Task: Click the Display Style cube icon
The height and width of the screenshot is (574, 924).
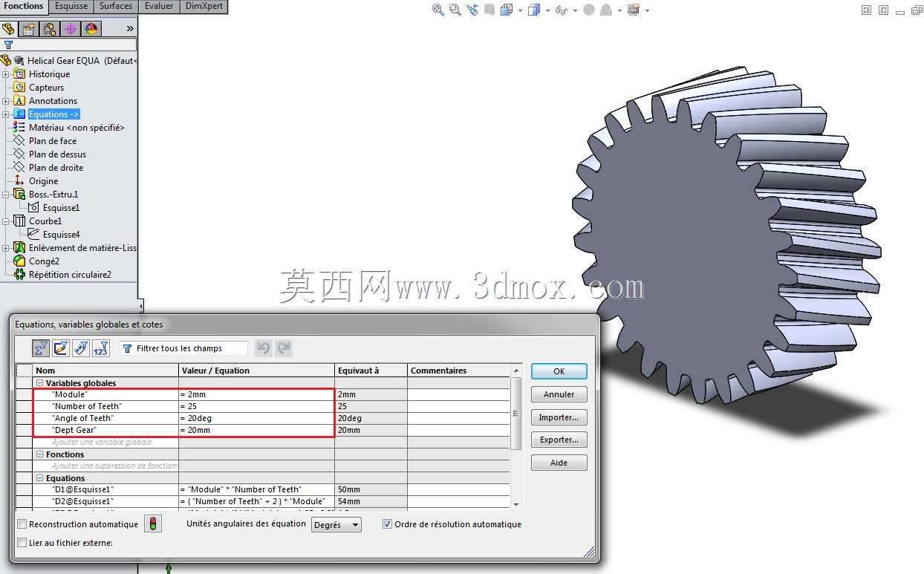Action: (x=533, y=10)
